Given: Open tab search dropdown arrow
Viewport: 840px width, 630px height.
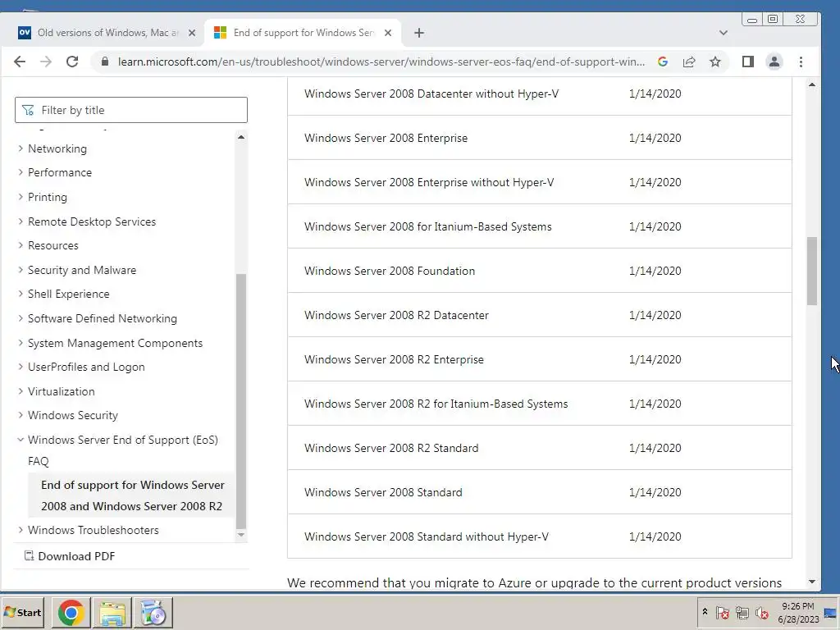Looking at the screenshot, I should coord(724,33).
